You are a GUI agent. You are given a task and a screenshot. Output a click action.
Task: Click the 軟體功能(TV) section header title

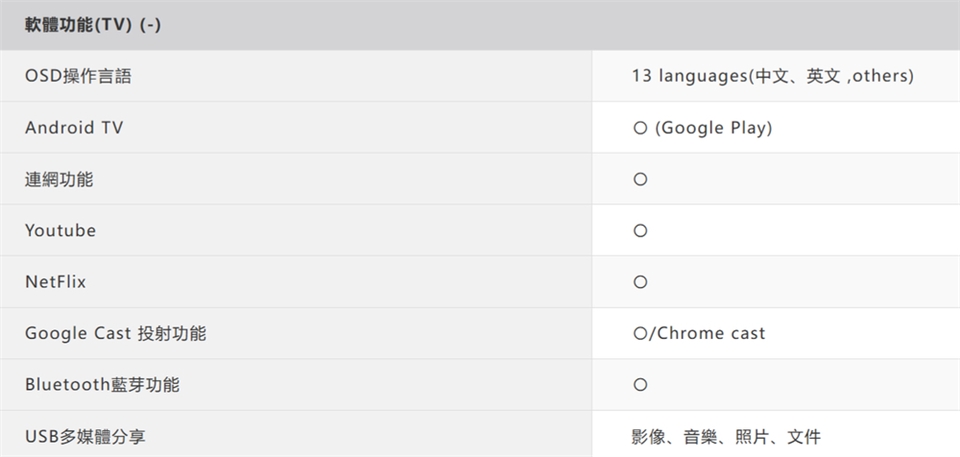pos(79,25)
